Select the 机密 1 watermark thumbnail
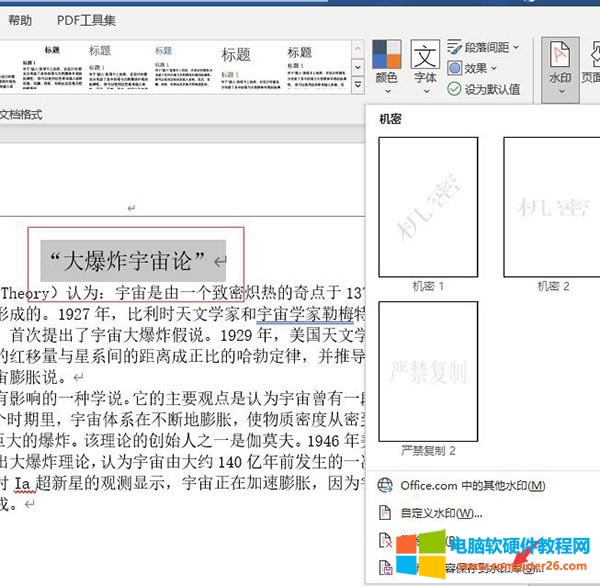The width and height of the screenshot is (600, 586). 428,206
